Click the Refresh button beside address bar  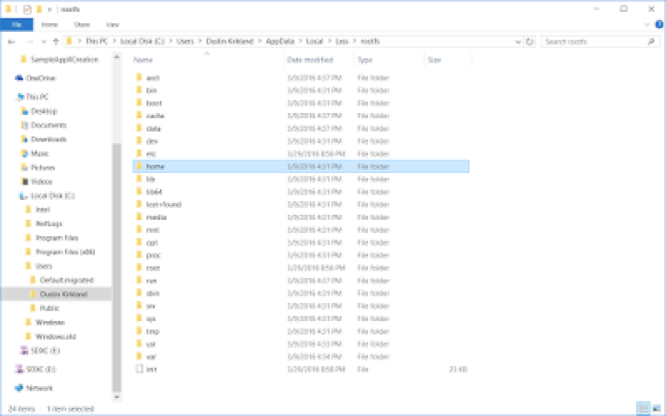coord(530,42)
